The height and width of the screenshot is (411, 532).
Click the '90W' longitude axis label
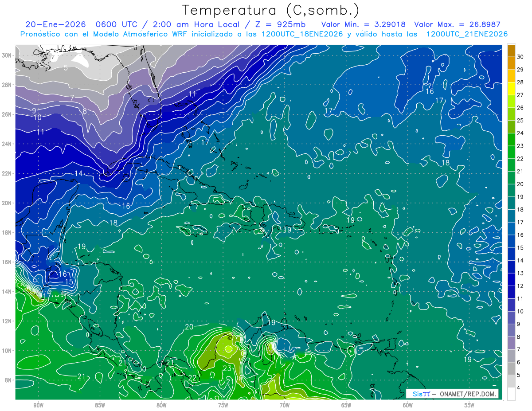(38, 405)
